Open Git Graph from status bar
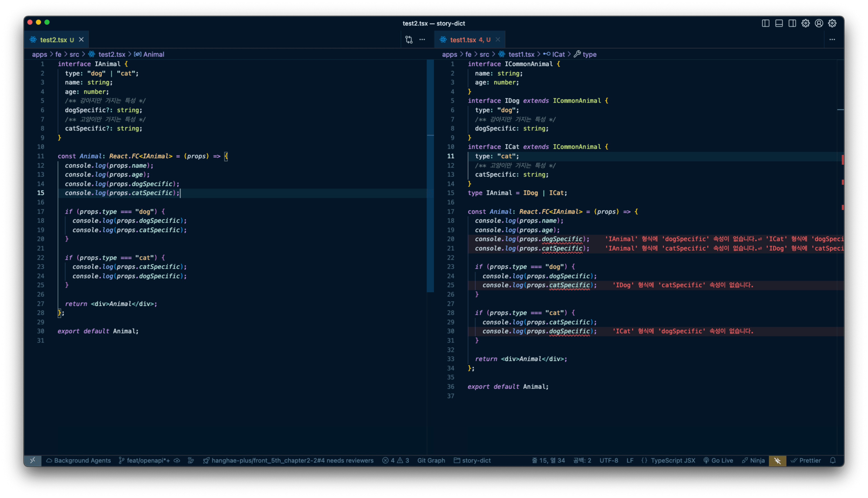The width and height of the screenshot is (868, 498). coord(431,461)
